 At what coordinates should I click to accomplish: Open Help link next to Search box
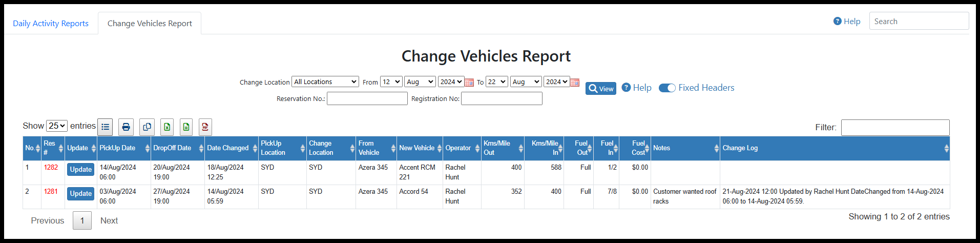click(x=847, y=21)
